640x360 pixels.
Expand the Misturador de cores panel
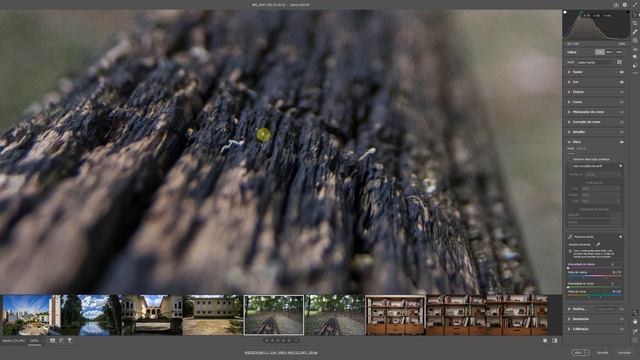(x=569, y=112)
